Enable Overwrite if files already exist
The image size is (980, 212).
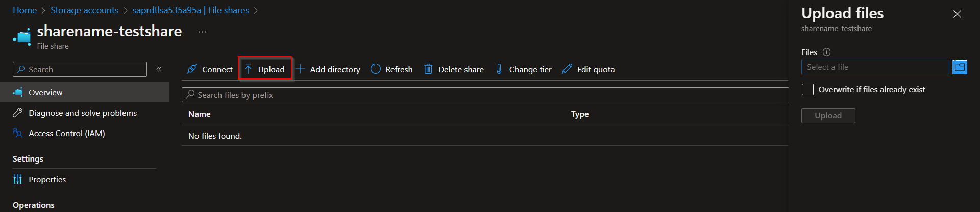pyautogui.click(x=807, y=90)
